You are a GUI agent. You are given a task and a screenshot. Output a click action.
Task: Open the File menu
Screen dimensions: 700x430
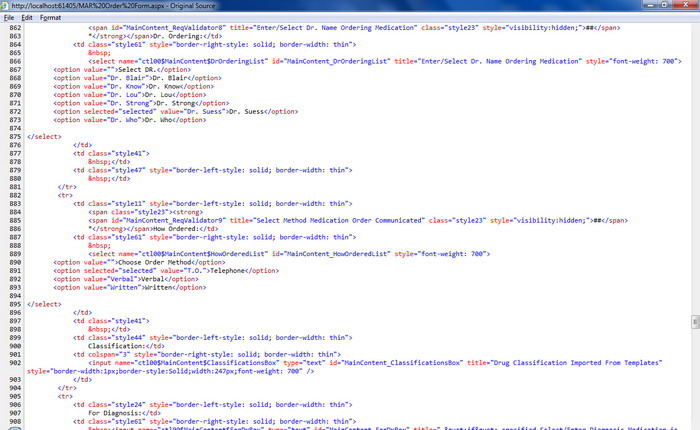[x=9, y=18]
